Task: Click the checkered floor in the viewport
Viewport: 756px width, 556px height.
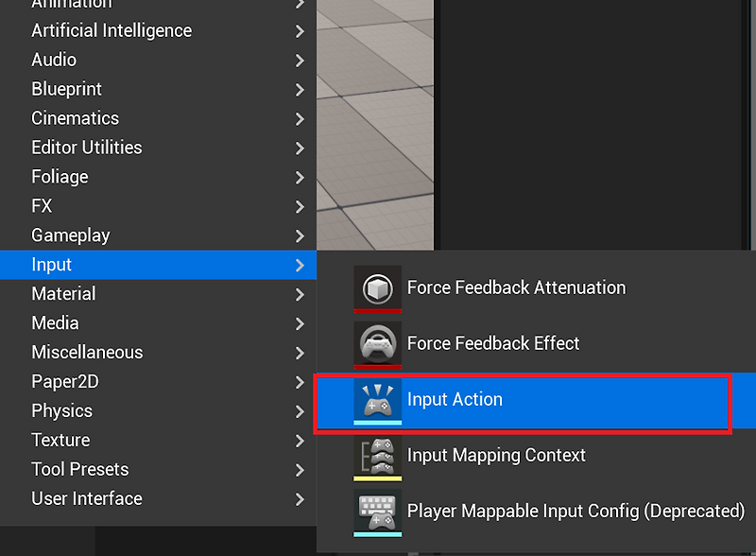Action: (x=378, y=123)
